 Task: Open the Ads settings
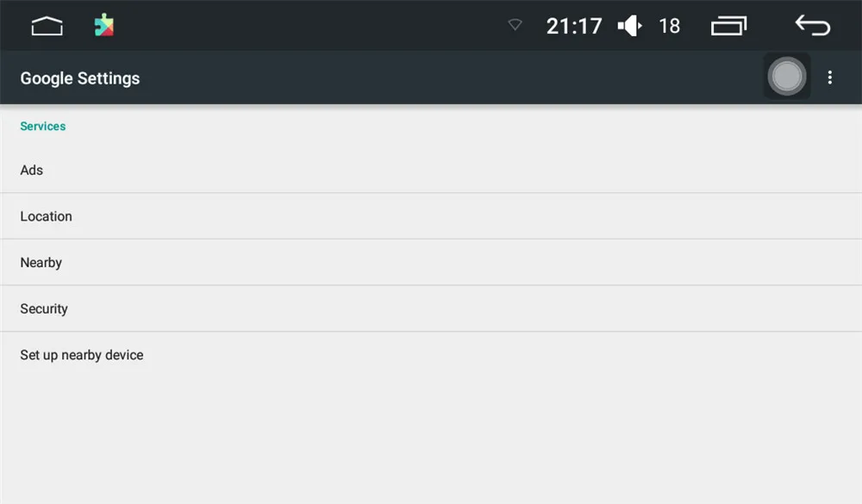pos(431,170)
